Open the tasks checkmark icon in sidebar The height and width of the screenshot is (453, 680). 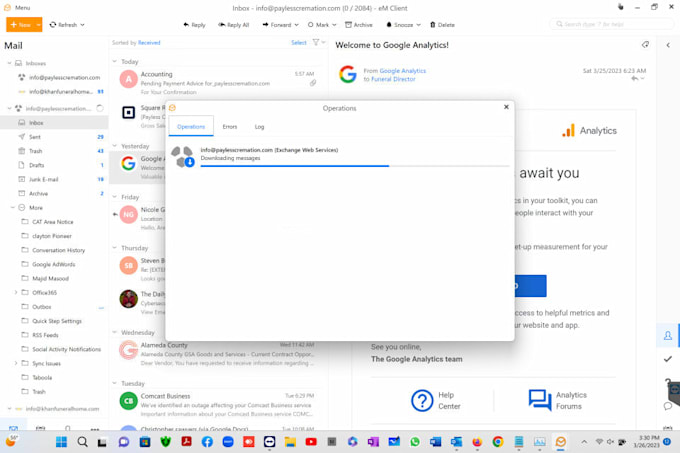pos(668,359)
